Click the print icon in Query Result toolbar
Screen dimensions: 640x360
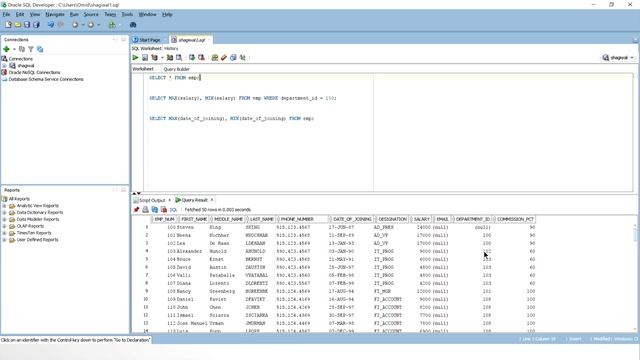[145, 209]
